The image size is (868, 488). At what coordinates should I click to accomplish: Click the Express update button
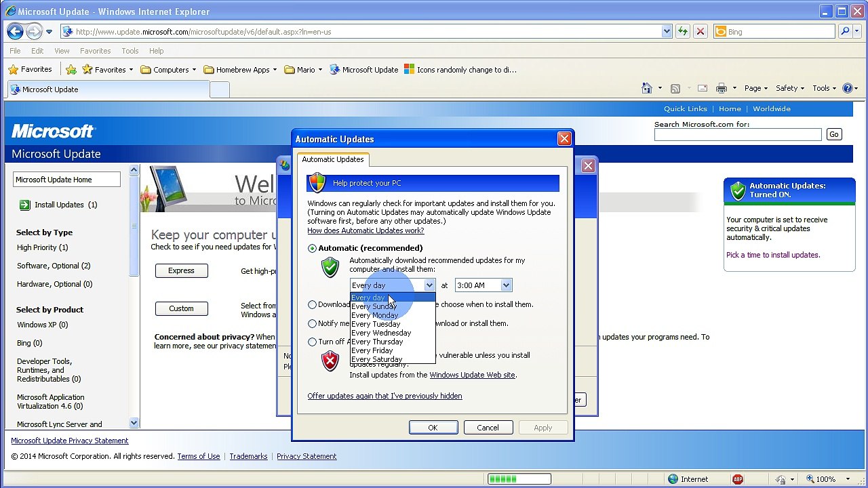tap(181, 270)
